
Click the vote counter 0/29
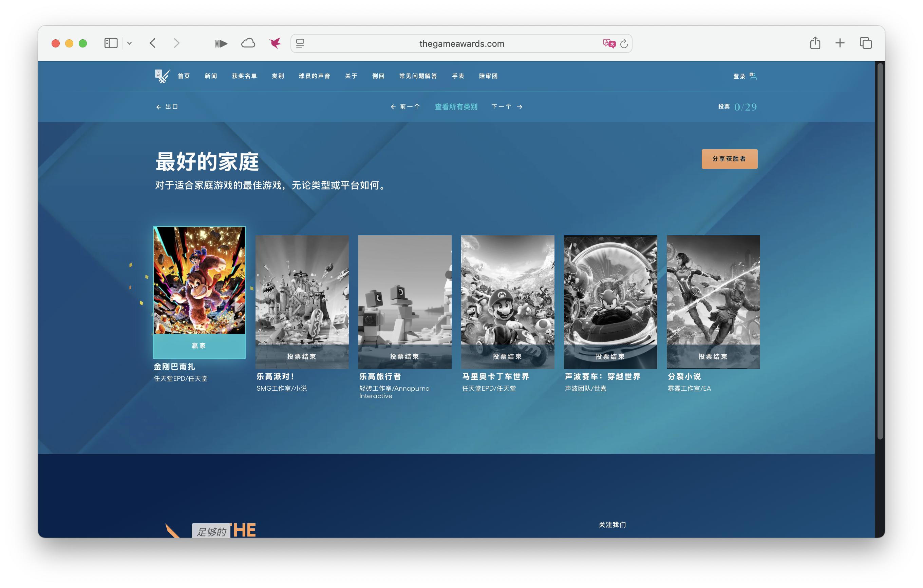pos(745,106)
